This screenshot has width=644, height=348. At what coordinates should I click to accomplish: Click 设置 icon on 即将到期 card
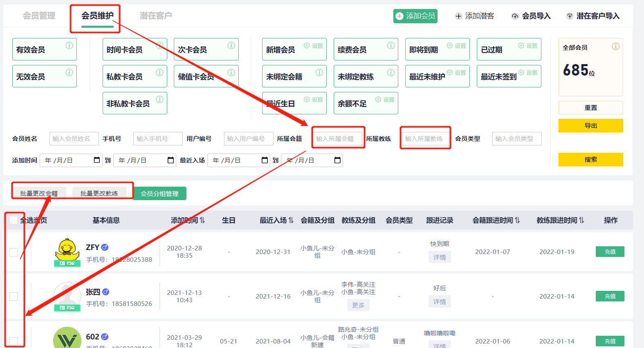coord(450,46)
